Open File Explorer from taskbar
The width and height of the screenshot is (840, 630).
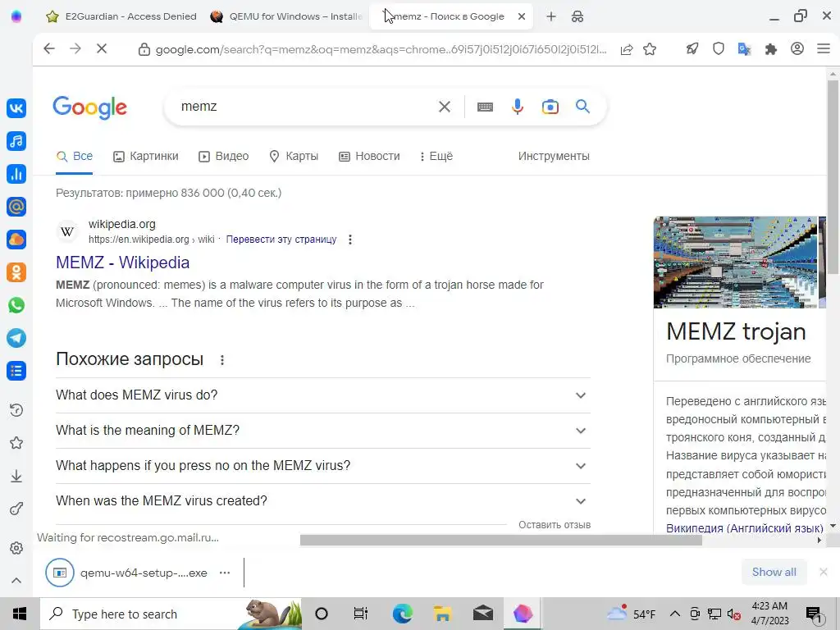[442, 614]
